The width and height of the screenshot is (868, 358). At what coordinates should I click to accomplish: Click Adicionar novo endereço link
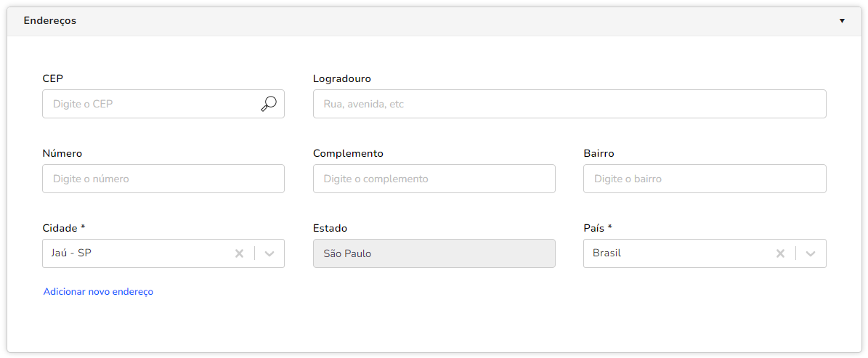[98, 292]
